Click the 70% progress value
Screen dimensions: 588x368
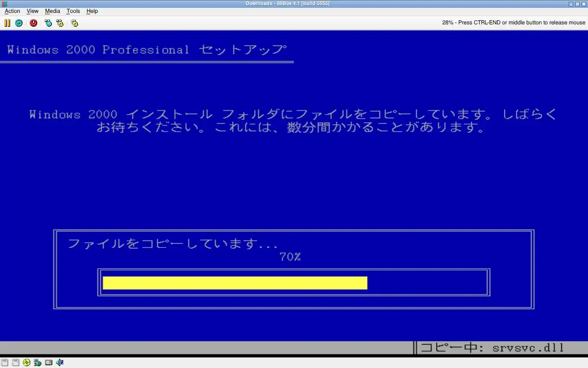click(290, 257)
